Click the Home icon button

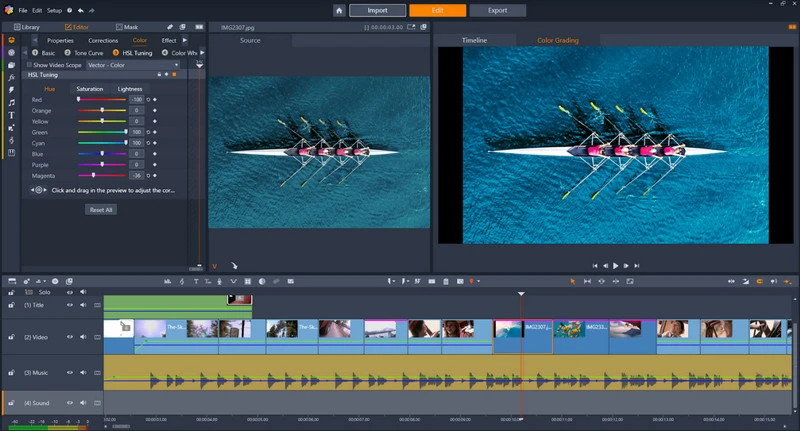(x=340, y=10)
